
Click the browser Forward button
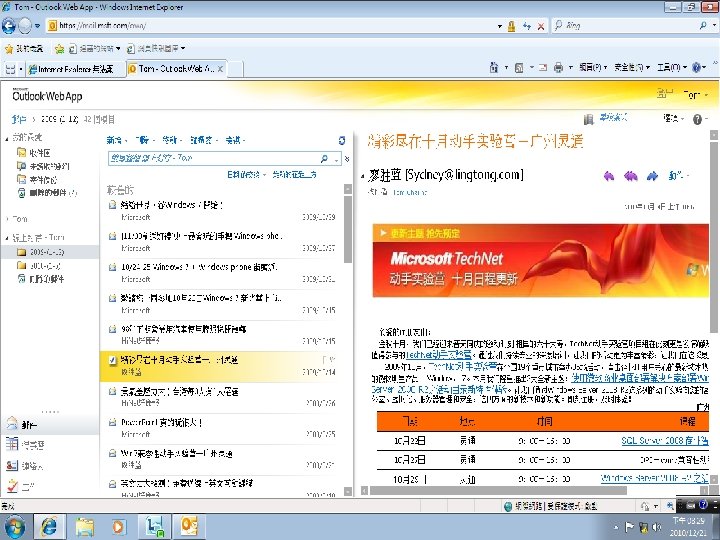(x=25, y=26)
